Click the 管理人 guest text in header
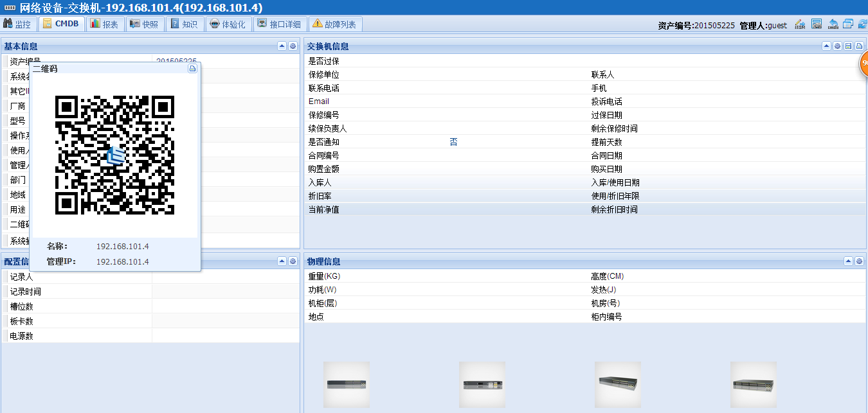868x413 pixels. 763,26
